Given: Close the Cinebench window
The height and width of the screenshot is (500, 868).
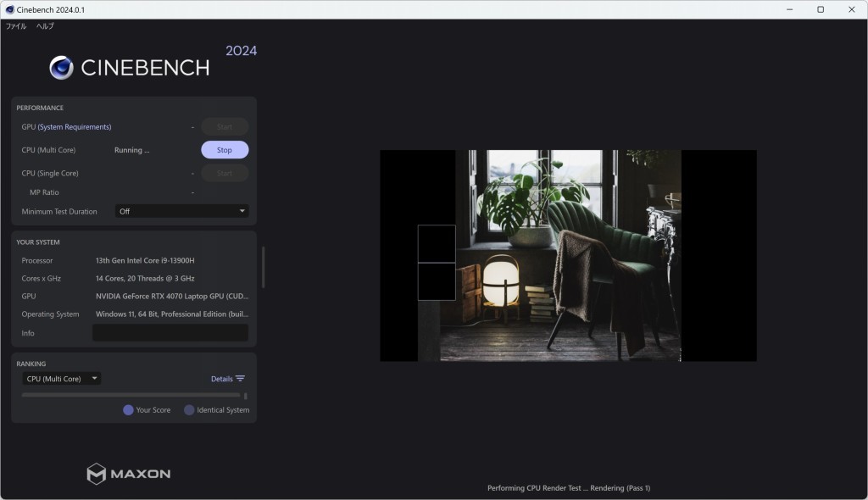Looking at the screenshot, I should tap(851, 9).
